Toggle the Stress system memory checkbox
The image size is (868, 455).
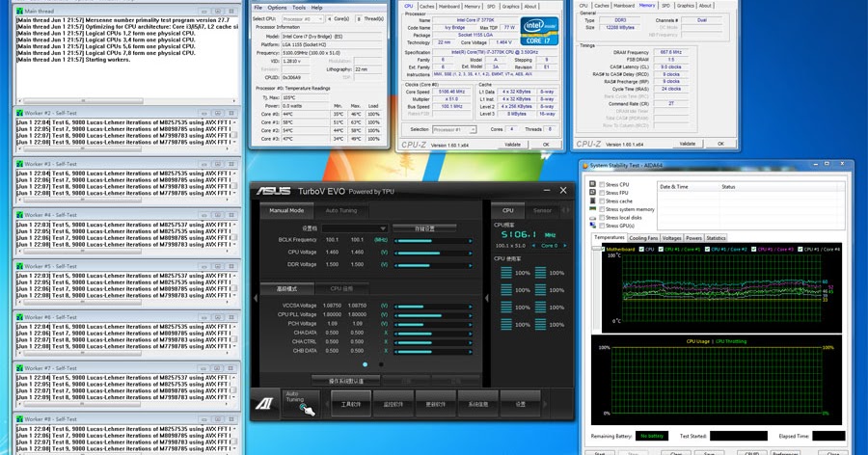pyautogui.click(x=602, y=209)
